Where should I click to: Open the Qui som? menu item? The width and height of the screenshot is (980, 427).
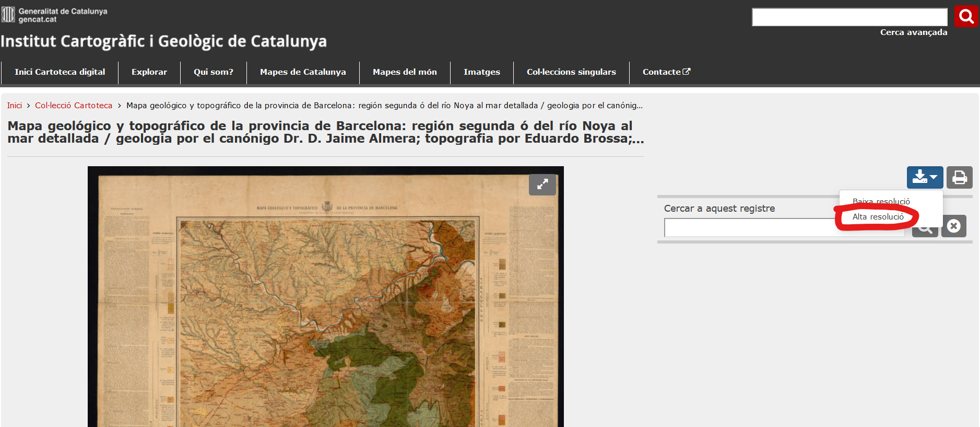[x=214, y=72]
